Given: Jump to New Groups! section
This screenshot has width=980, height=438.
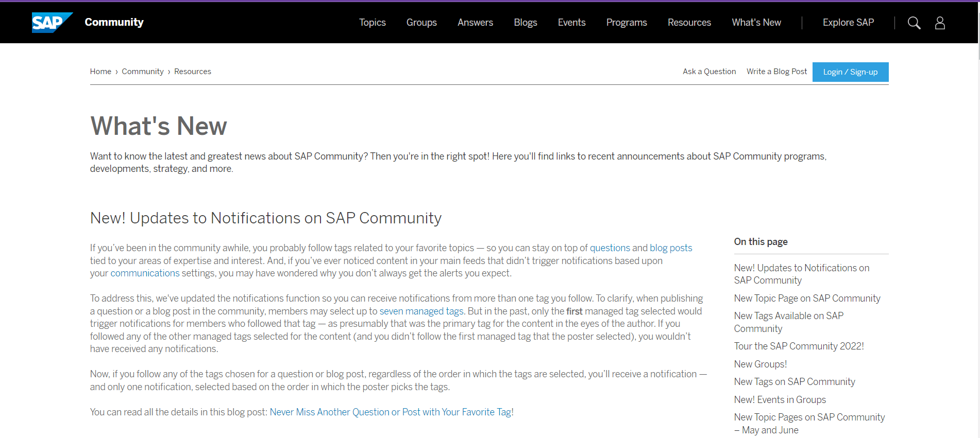Looking at the screenshot, I should (x=761, y=364).
